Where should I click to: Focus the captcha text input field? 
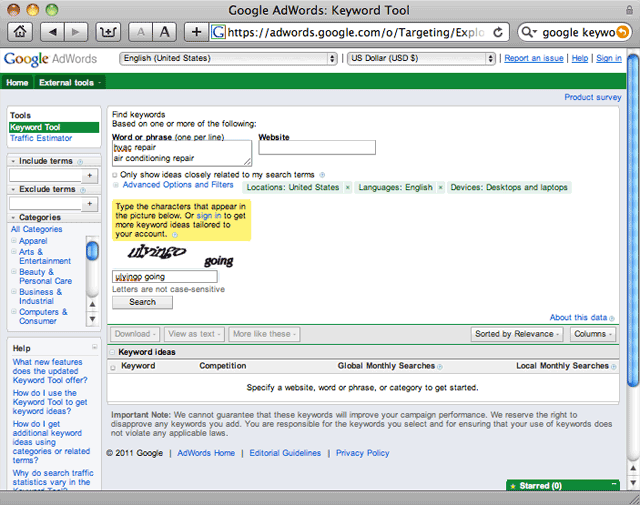click(x=164, y=276)
